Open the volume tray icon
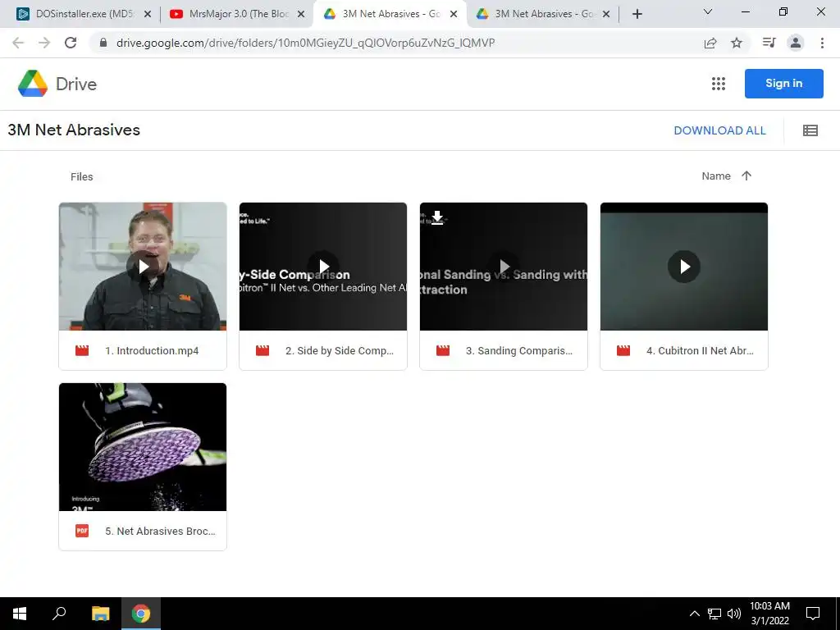840x630 pixels. (734, 614)
